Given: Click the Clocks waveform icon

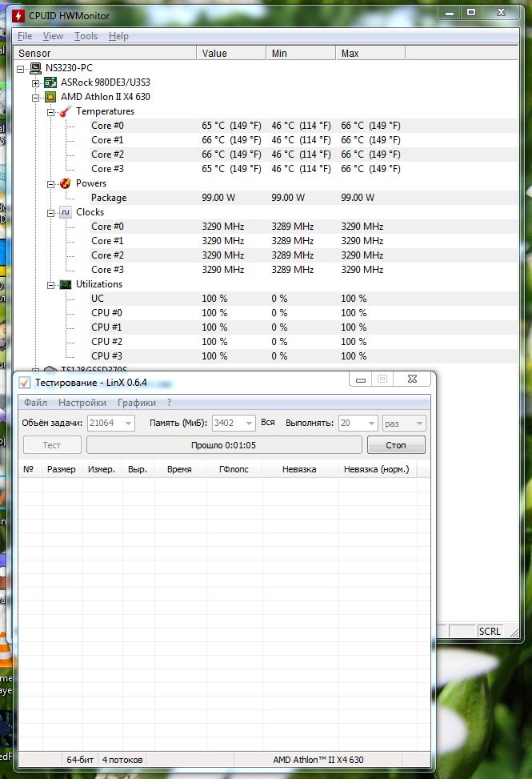Looking at the screenshot, I should [66, 212].
